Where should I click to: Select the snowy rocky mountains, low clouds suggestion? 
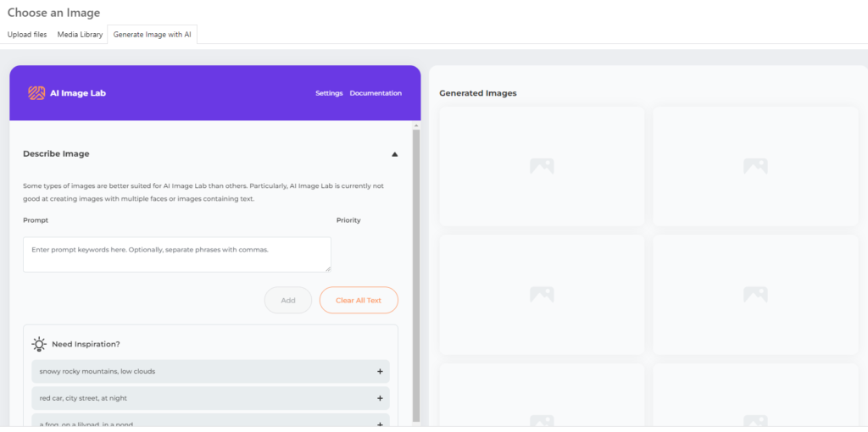210,372
